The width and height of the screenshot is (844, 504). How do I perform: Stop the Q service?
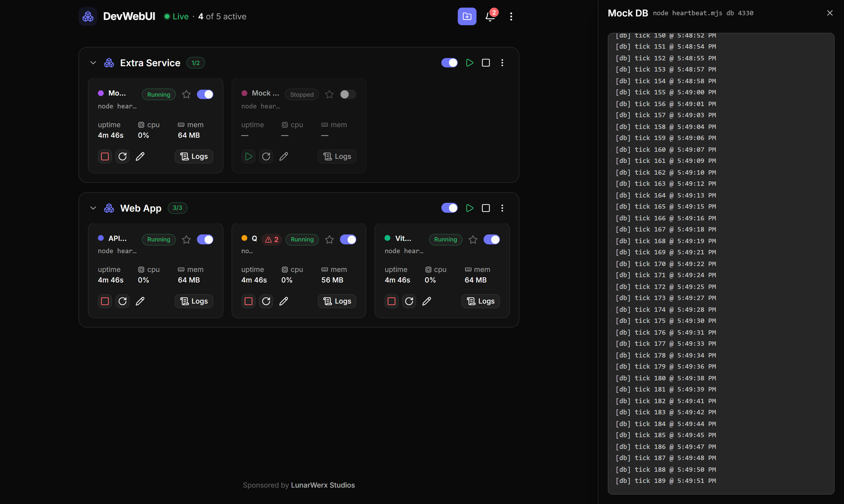(248, 301)
